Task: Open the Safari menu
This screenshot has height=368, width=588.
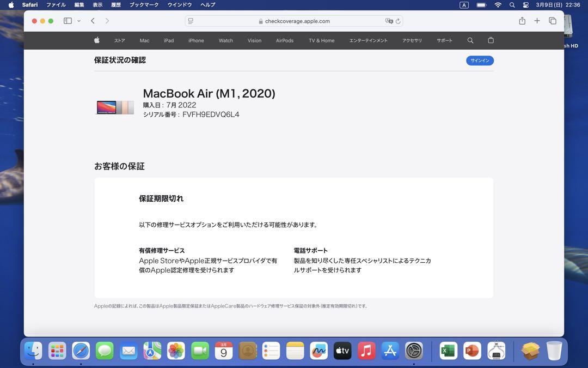Action: pyautogui.click(x=30, y=5)
